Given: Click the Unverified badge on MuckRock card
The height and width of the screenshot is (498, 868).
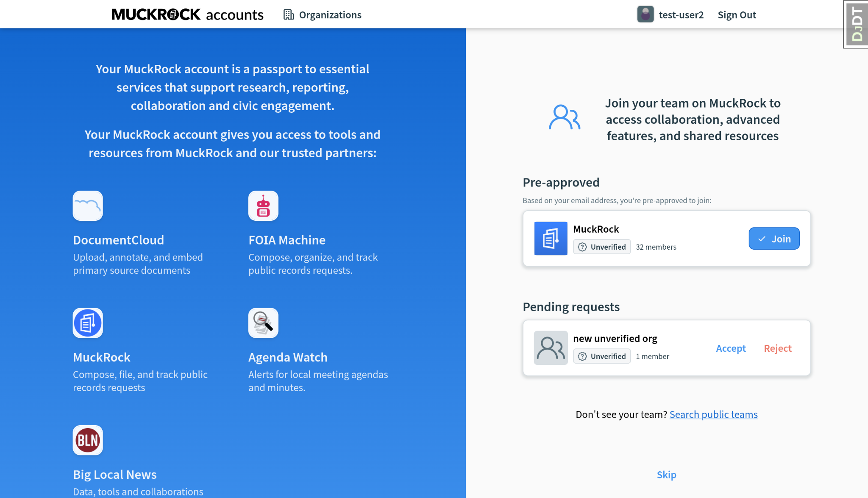Looking at the screenshot, I should point(602,247).
